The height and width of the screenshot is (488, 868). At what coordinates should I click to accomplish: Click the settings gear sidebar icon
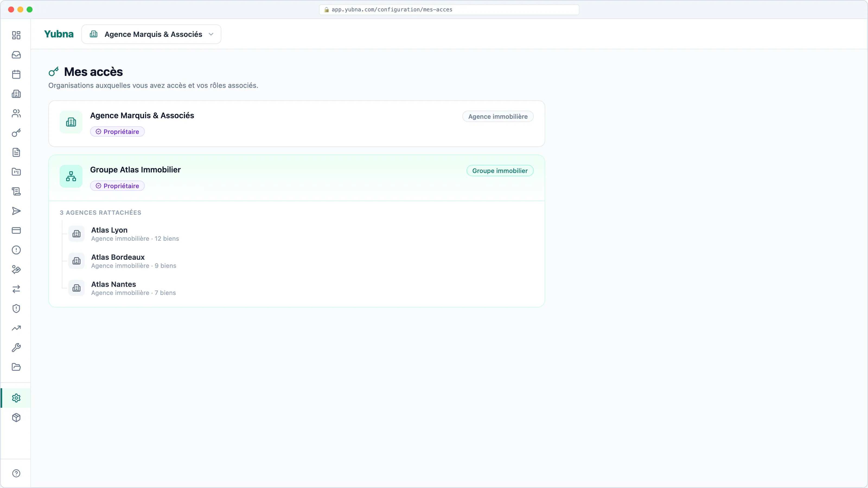pyautogui.click(x=16, y=398)
